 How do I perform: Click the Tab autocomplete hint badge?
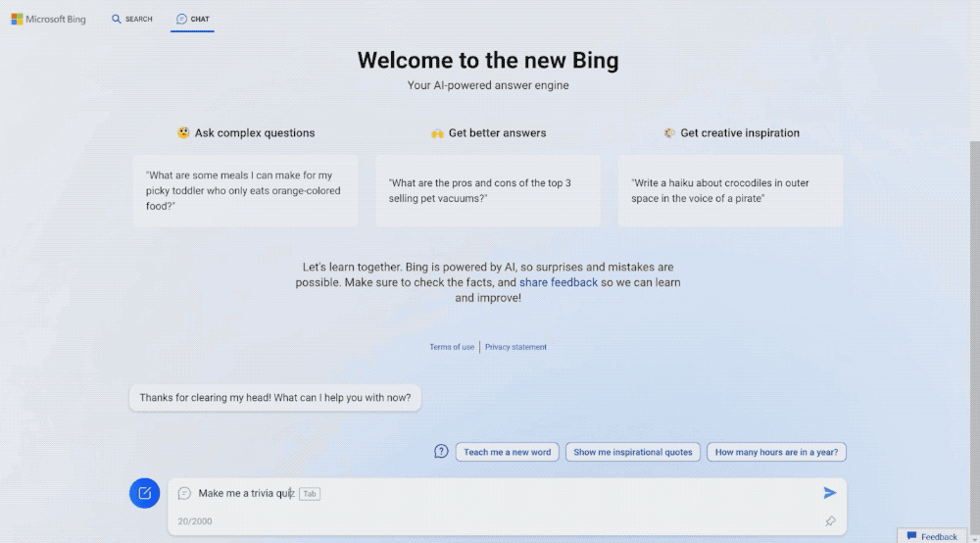(310, 494)
